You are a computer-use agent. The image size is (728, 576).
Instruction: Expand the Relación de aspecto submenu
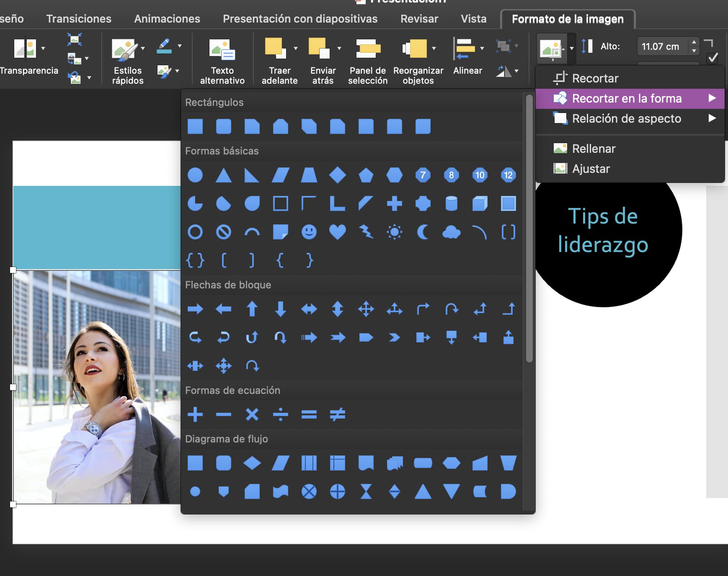tap(627, 118)
